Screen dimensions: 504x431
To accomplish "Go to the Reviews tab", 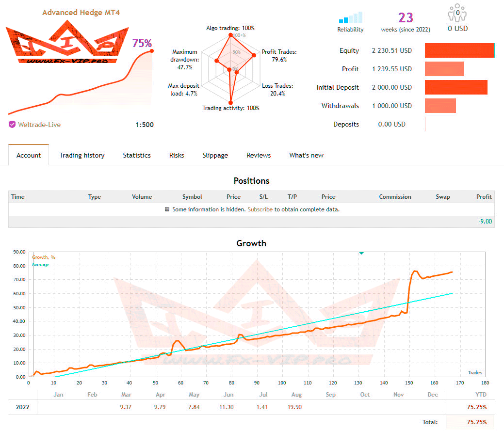I will [x=259, y=155].
